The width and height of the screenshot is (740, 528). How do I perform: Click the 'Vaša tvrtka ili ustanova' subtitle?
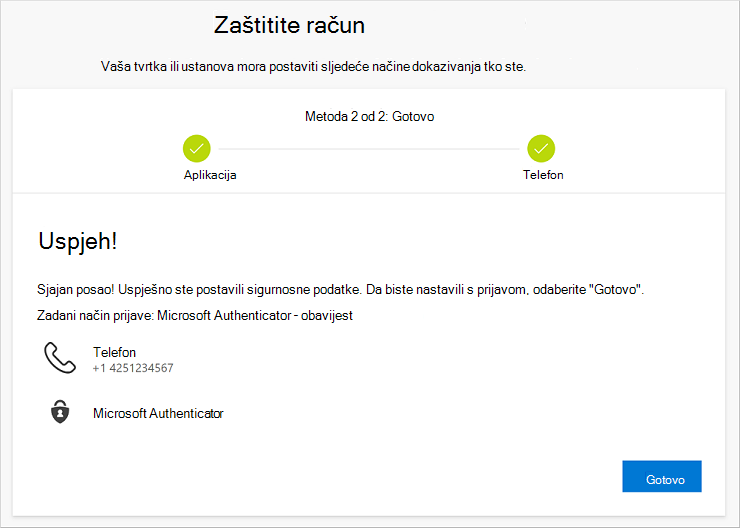pyautogui.click(x=313, y=67)
